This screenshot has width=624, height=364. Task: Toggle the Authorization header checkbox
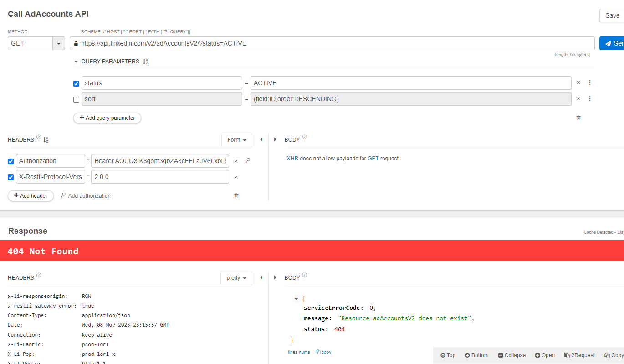click(11, 161)
